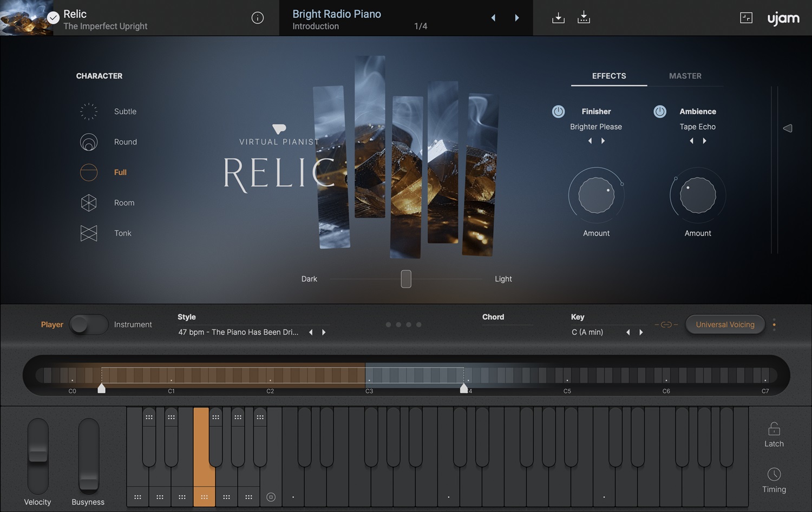Select next Style
Screen dimensions: 812x512
[324, 332]
